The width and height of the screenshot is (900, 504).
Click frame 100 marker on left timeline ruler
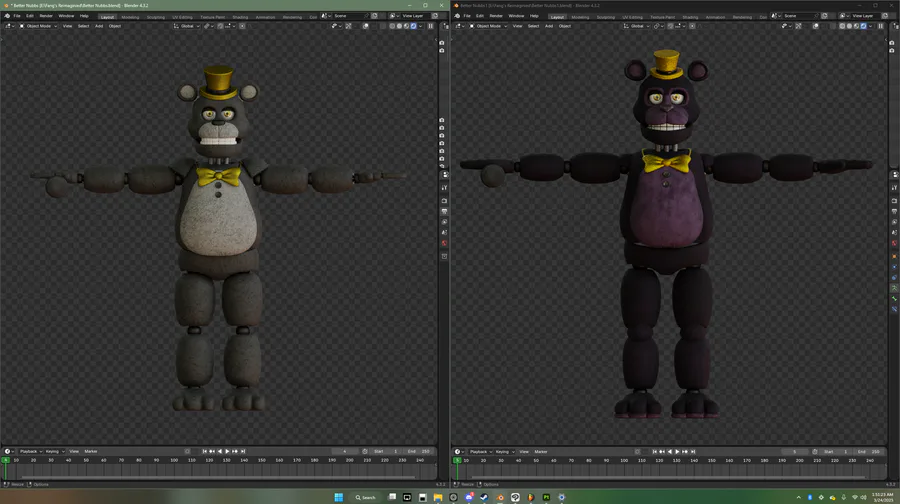(x=174, y=460)
